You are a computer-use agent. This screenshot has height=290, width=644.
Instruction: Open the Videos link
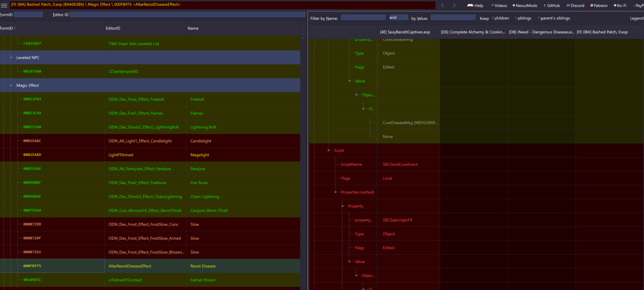pos(499,6)
